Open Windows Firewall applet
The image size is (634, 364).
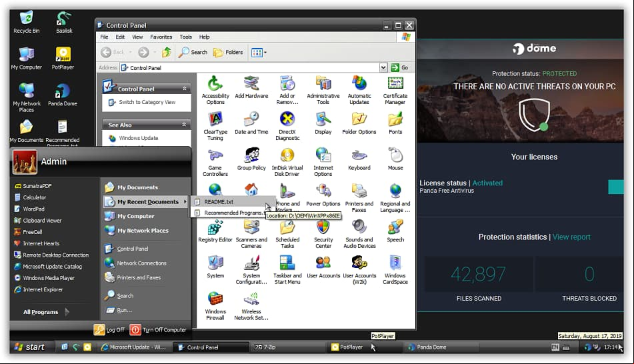coord(215,306)
